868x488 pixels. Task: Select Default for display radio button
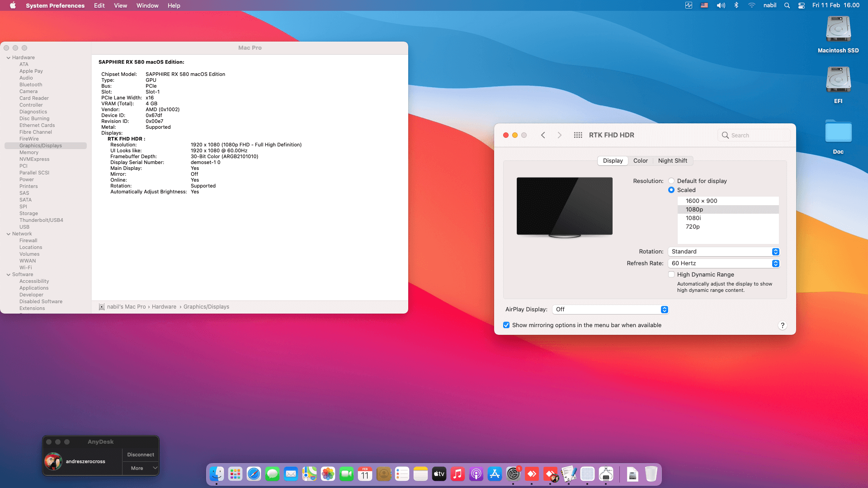pos(671,181)
